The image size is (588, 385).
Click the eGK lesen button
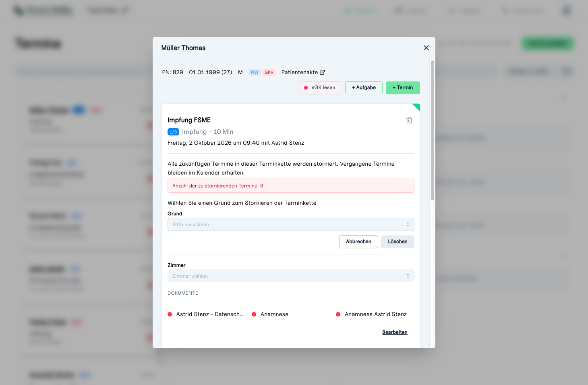pyautogui.click(x=321, y=88)
